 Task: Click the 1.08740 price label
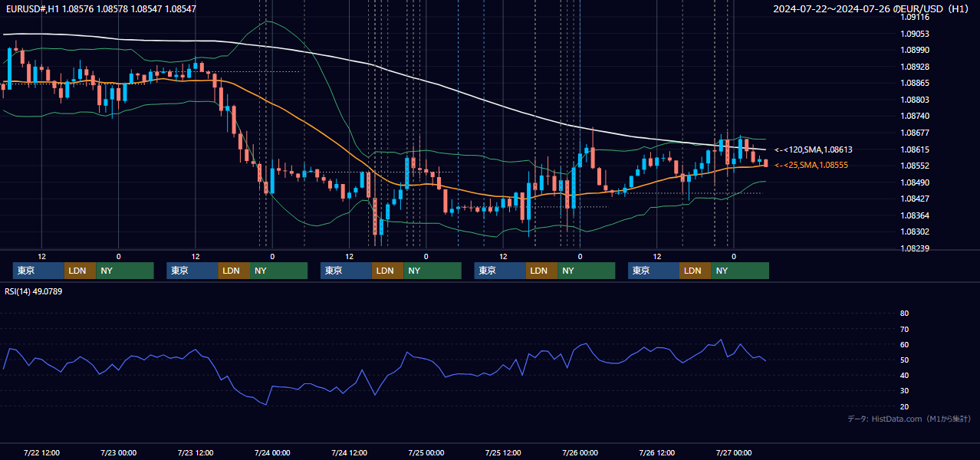pos(915,116)
